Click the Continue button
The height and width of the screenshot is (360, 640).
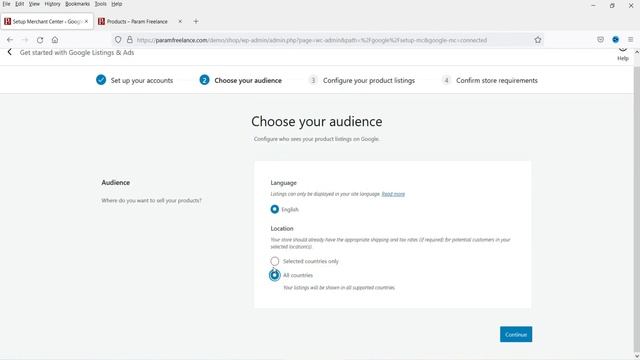516,334
